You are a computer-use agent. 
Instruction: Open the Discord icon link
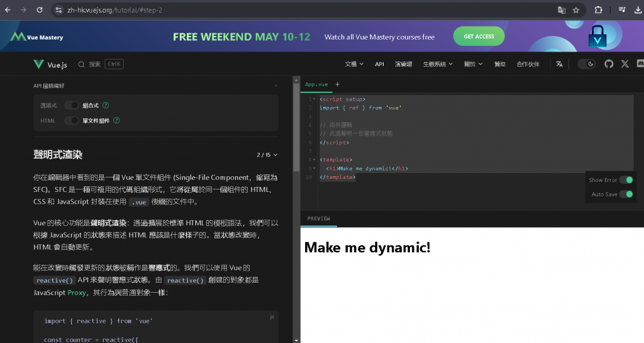click(640, 64)
